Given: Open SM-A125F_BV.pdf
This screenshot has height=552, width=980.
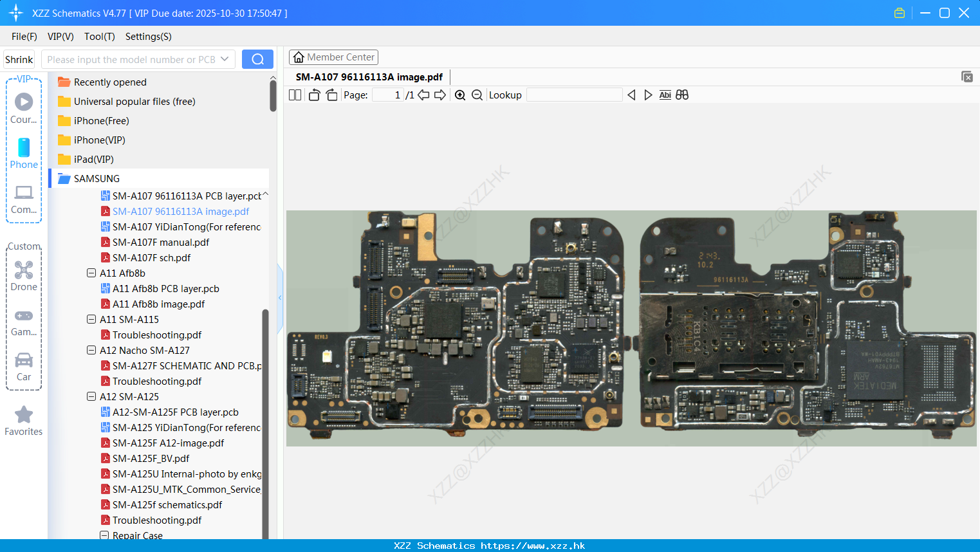Looking at the screenshot, I should tap(145, 458).
